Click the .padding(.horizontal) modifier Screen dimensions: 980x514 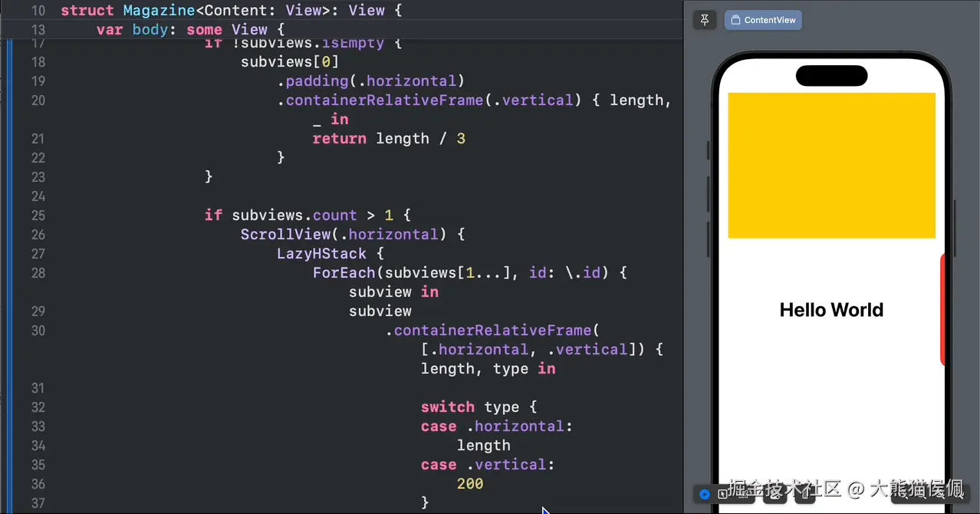tap(371, 81)
